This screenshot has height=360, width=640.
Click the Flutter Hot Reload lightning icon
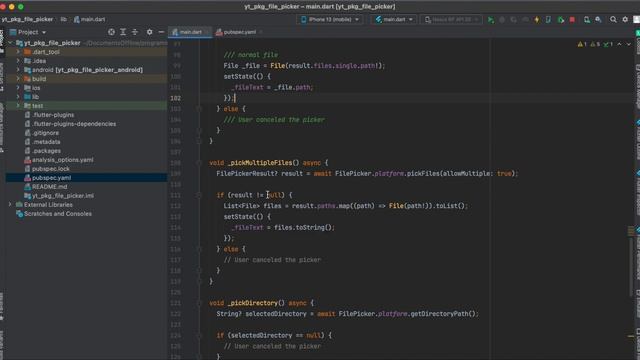pos(537,20)
